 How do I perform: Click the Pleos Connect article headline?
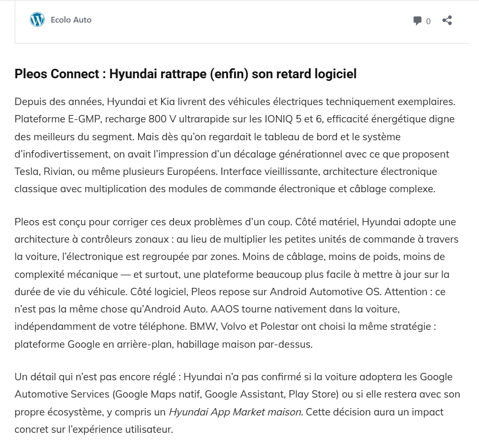(185, 74)
